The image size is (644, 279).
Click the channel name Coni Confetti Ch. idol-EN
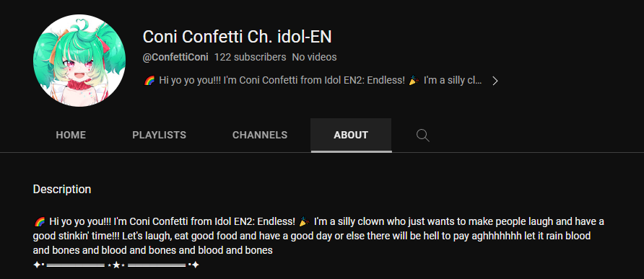[x=237, y=37]
